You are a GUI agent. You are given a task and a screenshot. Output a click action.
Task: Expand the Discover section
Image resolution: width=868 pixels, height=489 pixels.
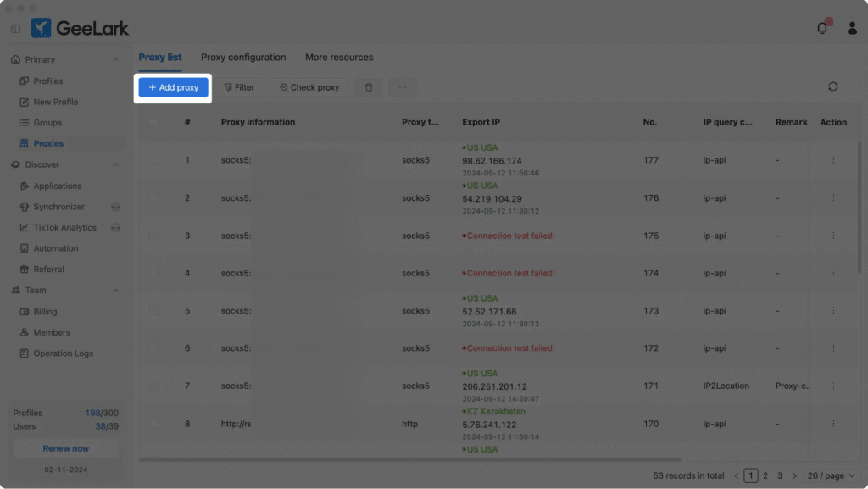pyautogui.click(x=117, y=164)
